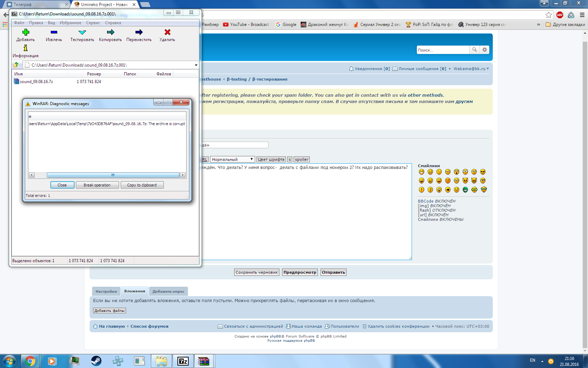Click Отправить to submit the post

[333, 272]
